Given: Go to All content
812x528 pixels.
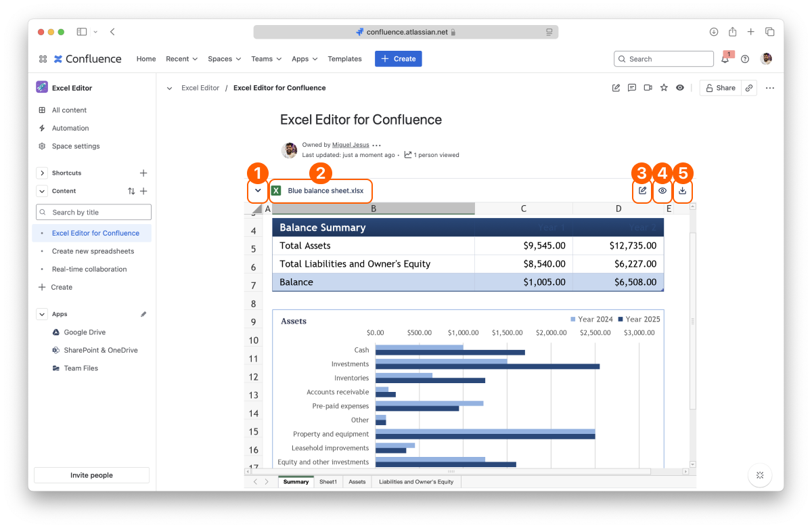Looking at the screenshot, I should pos(69,110).
